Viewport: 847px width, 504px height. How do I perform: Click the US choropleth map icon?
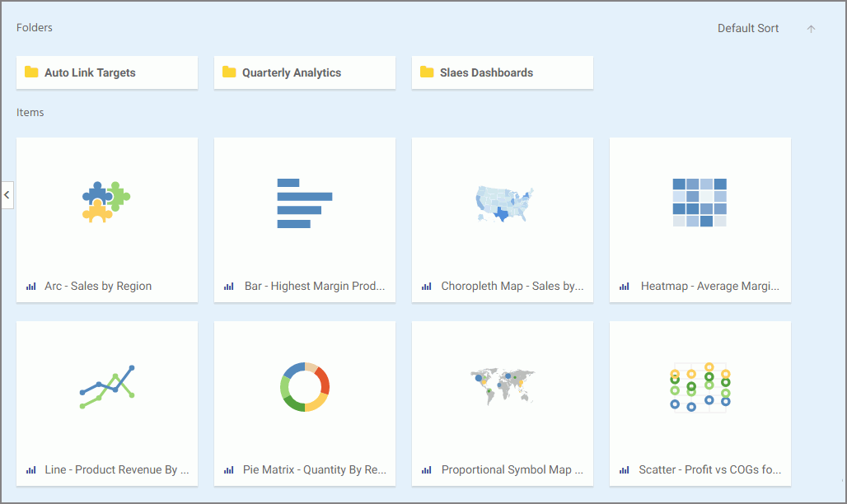coord(503,203)
